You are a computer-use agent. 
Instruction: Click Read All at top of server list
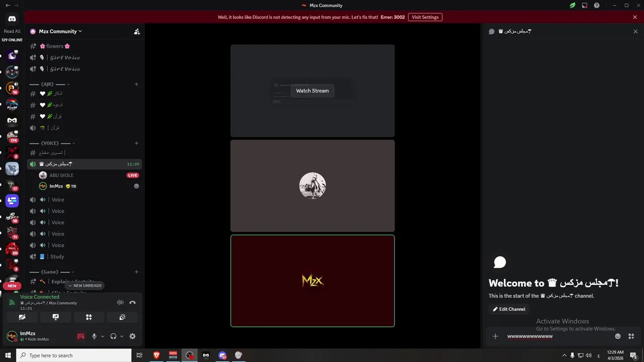(x=12, y=31)
